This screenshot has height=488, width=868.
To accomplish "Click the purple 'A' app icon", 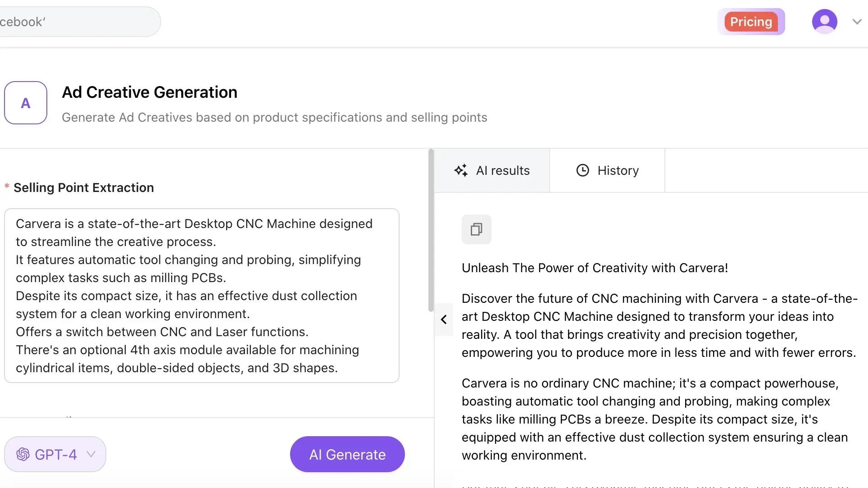I will click(25, 103).
